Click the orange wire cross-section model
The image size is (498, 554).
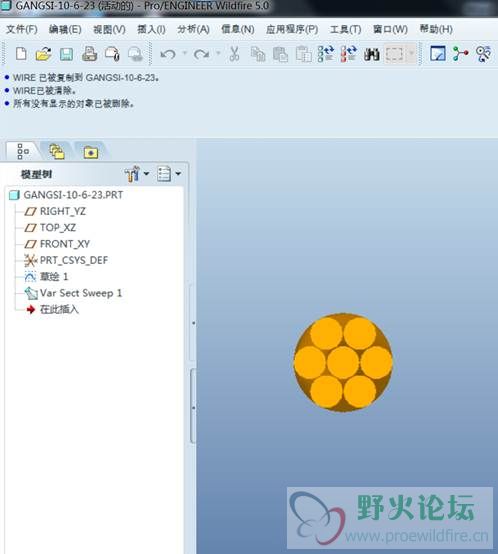point(343,363)
